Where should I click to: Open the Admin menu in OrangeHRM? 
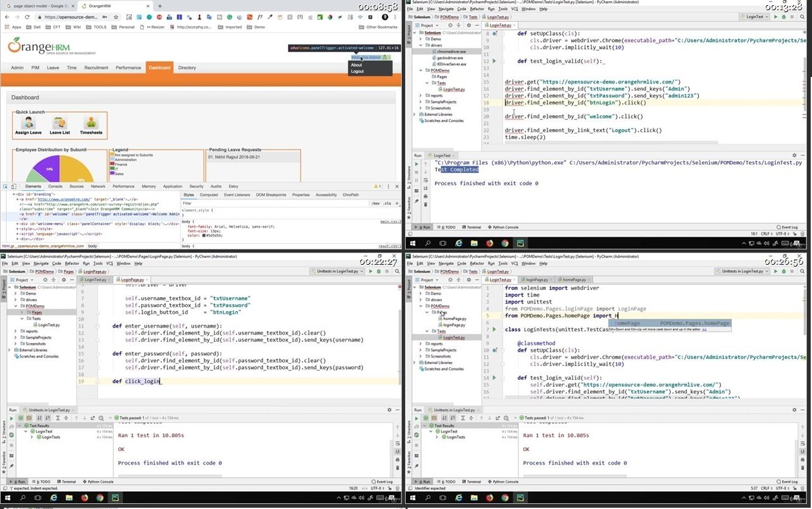pyautogui.click(x=17, y=67)
